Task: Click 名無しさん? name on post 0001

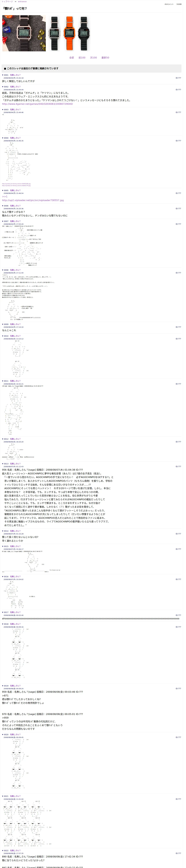Action: coord(15,75)
